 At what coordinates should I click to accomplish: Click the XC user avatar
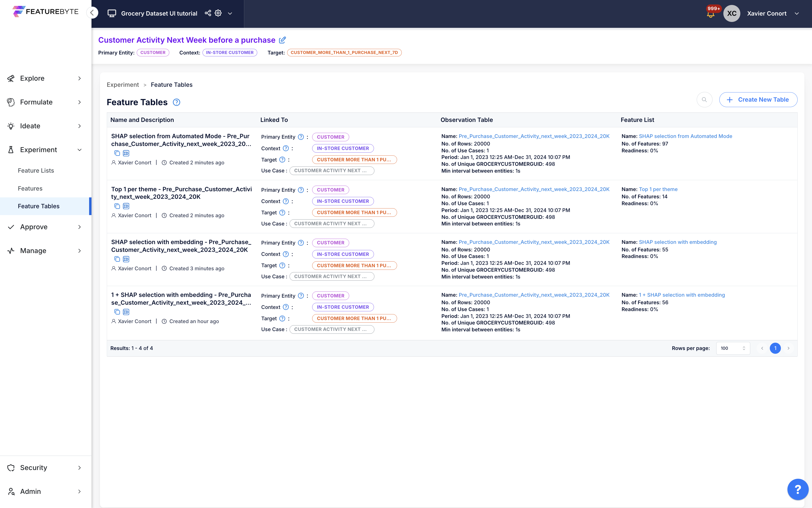tap(732, 13)
